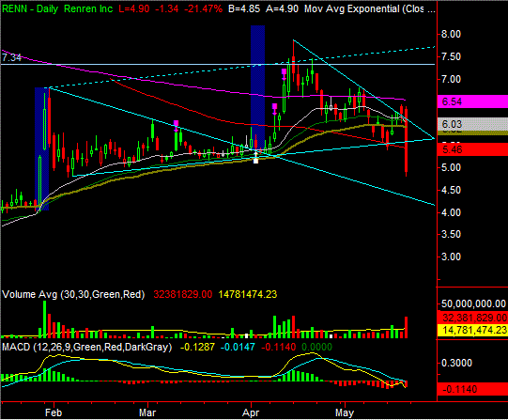The height and width of the screenshot is (420, 508).
Task: Click the 5.00 price axis label
Action: pyautogui.click(x=451, y=168)
